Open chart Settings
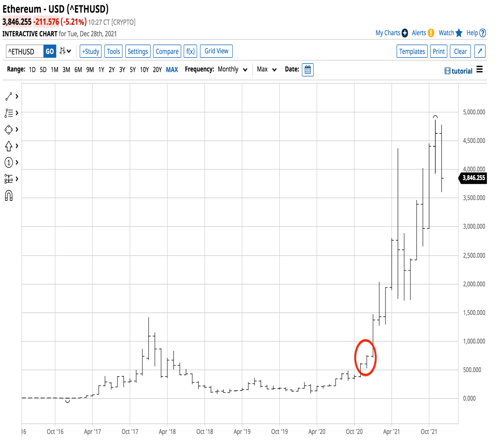The height and width of the screenshot is (448, 499). [x=138, y=51]
